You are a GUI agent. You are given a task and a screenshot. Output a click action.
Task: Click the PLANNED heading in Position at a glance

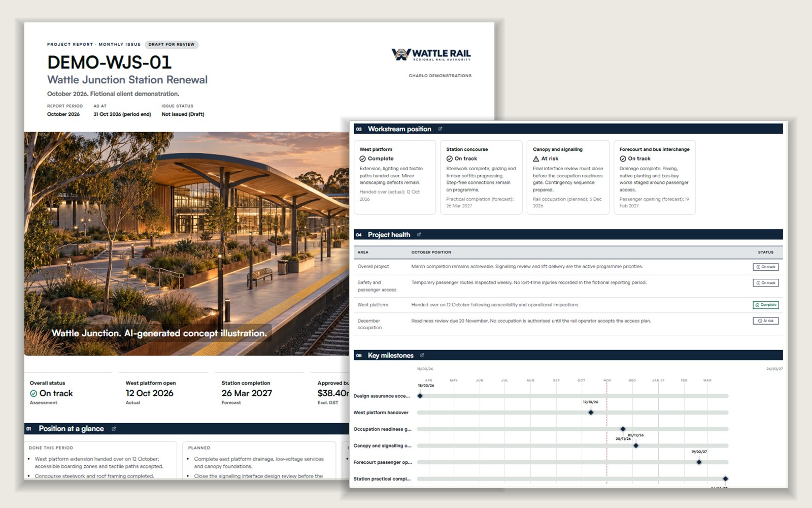(x=199, y=448)
